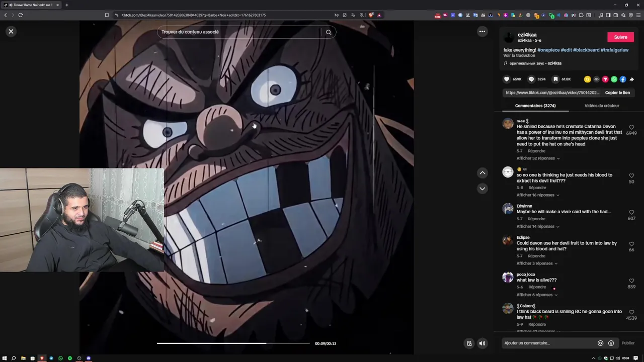Go to next video with down arrow
Screen dimensions: 644x362
482,189
